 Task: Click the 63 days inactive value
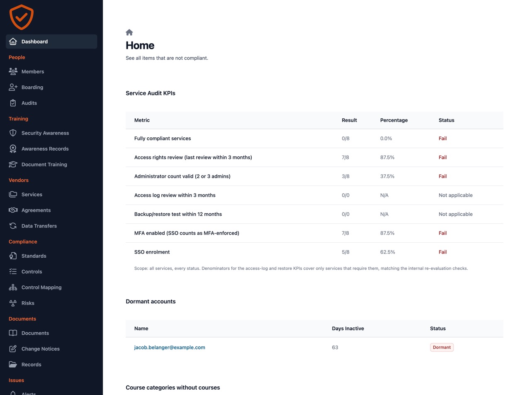[335, 347]
